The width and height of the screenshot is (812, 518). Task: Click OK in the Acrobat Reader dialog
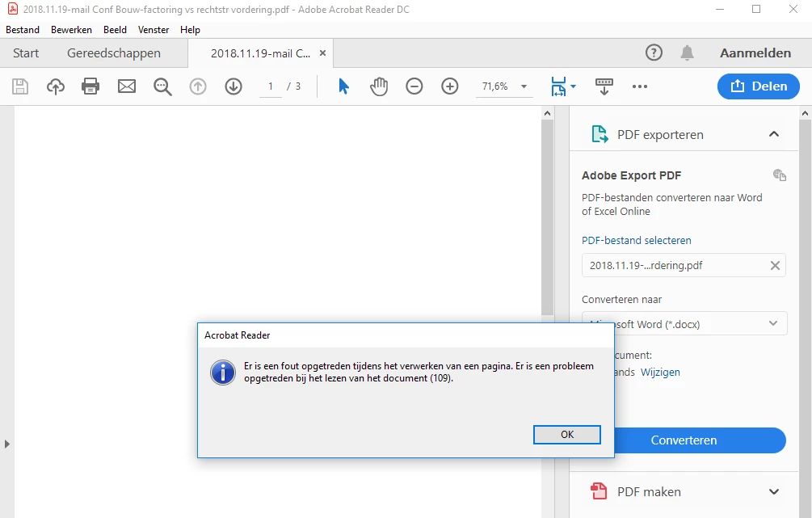[567, 435]
